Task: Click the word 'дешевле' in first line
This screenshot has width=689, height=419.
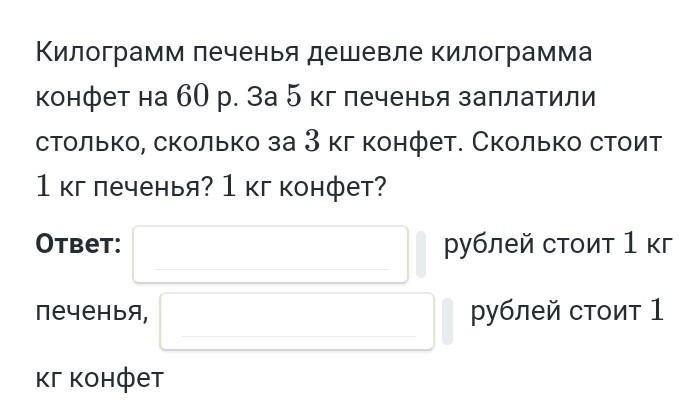Action: 364,52
